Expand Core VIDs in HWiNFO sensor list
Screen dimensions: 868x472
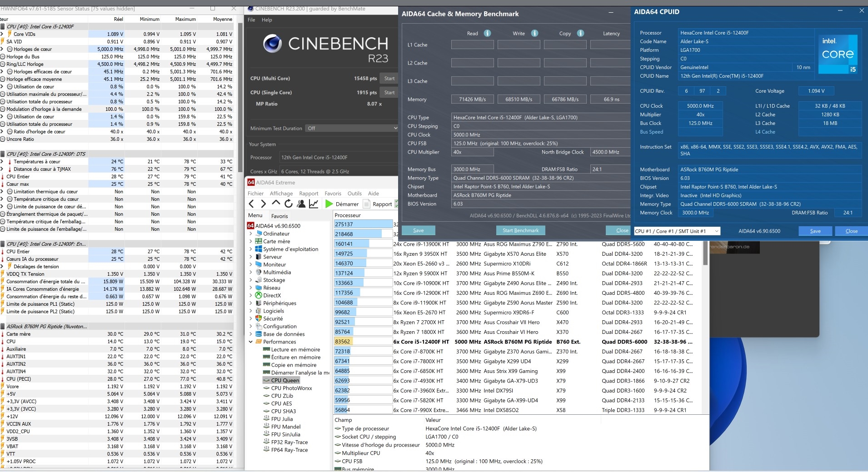[x=2, y=34]
